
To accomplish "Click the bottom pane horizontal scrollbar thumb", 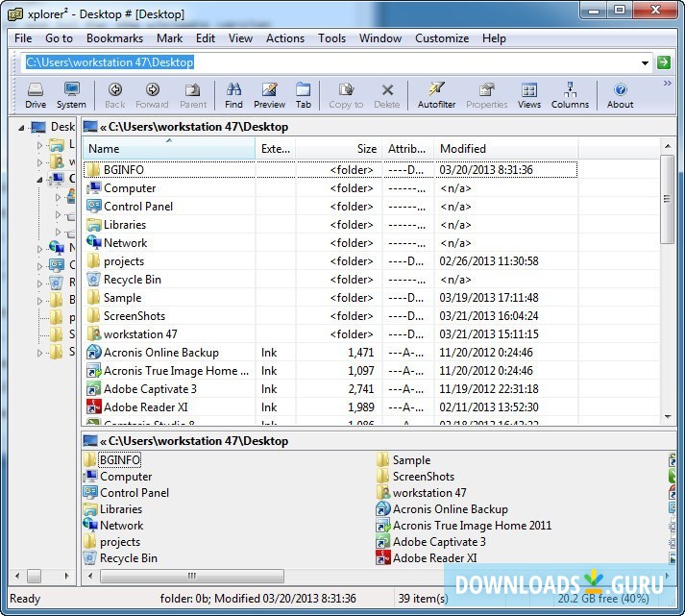I will tap(192, 576).
